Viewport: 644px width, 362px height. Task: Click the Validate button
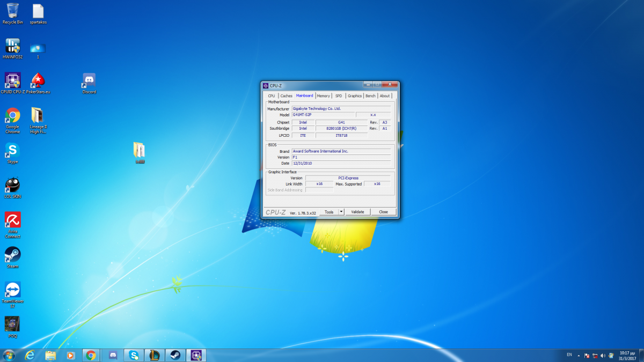click(x=357, y=212)
